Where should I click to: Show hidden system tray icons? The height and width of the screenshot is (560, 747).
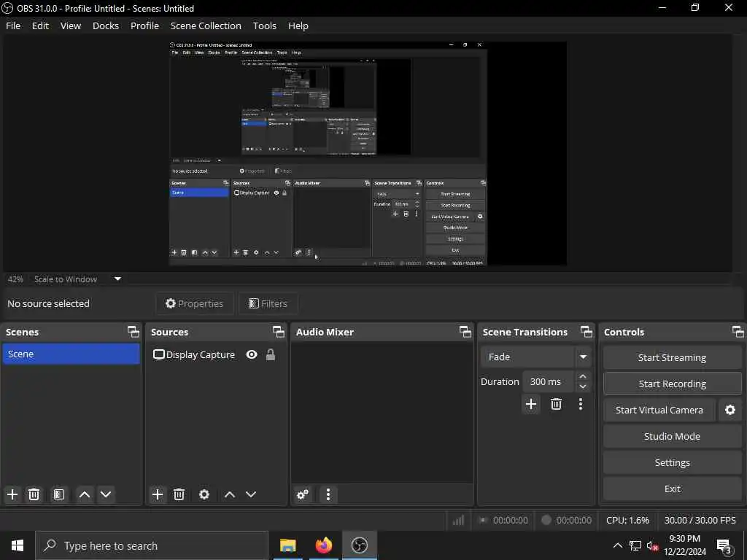click(617, 545)
